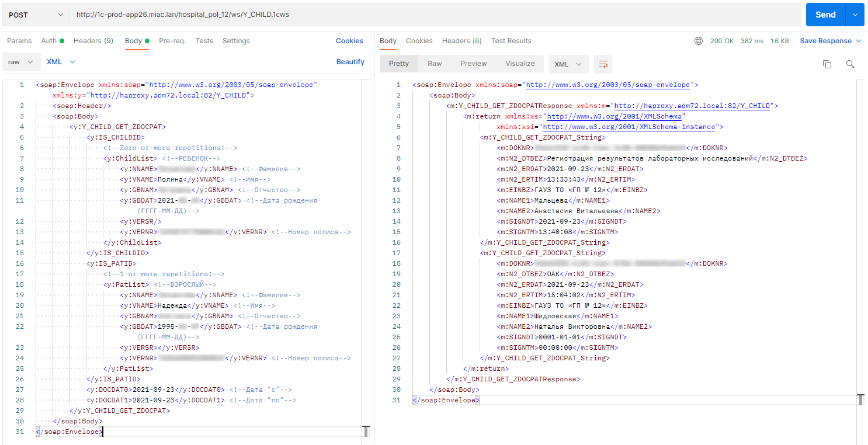868x445 pixels.
Task: Open the response Cookies tab
Action: pyautogui.click(x=419, y=41)
